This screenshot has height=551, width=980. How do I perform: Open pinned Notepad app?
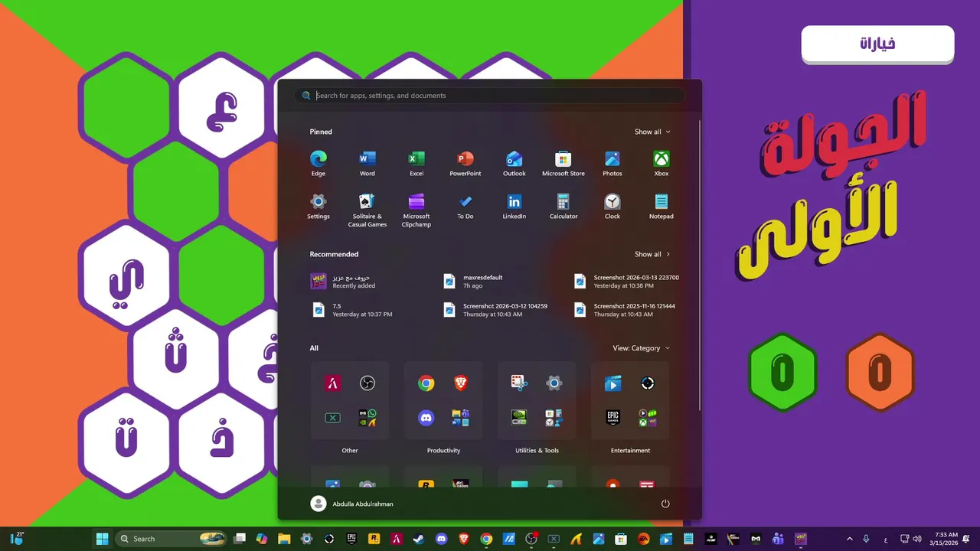click(661, 206)
